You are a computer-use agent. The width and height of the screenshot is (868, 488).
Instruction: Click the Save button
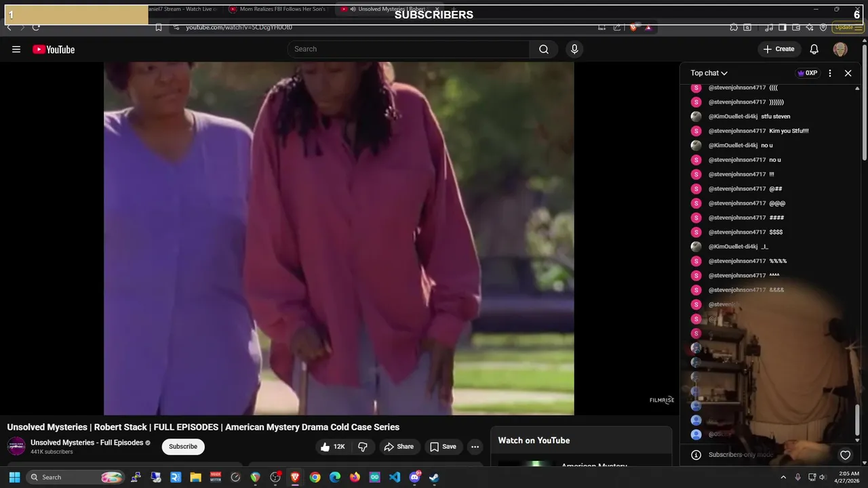click(x=443, y=447)
